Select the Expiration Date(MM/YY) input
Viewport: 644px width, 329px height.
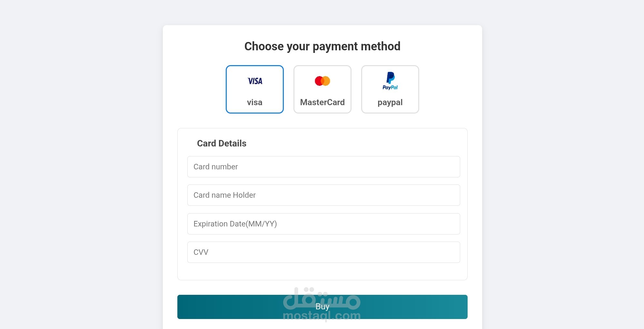[x=324, y=224]
